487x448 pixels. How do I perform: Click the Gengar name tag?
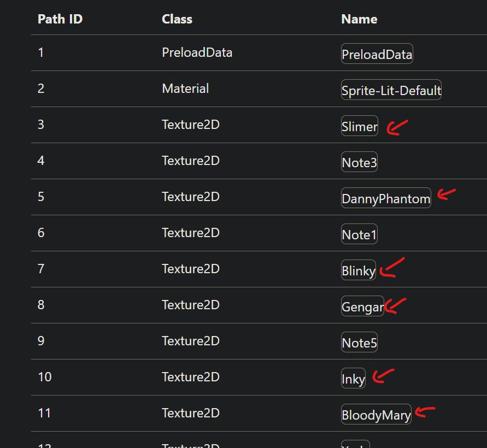362,306
